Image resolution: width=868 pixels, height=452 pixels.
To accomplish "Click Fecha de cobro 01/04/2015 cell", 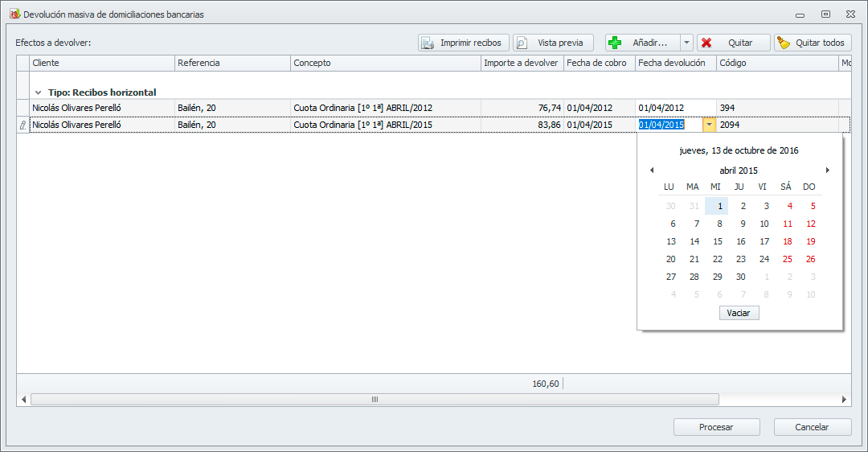I will [x=599, y=125].
